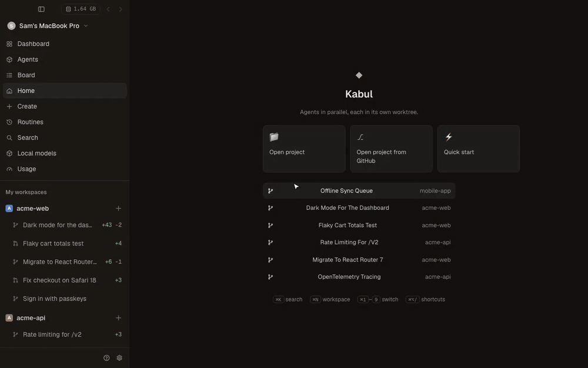
Task: Open Dashboard in the sidebar
Action: [65, 44]
